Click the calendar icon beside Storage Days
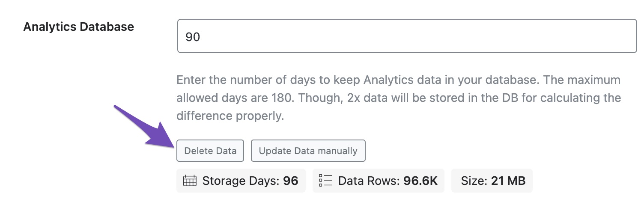The image size is (644, 208). tap(190, 181)
